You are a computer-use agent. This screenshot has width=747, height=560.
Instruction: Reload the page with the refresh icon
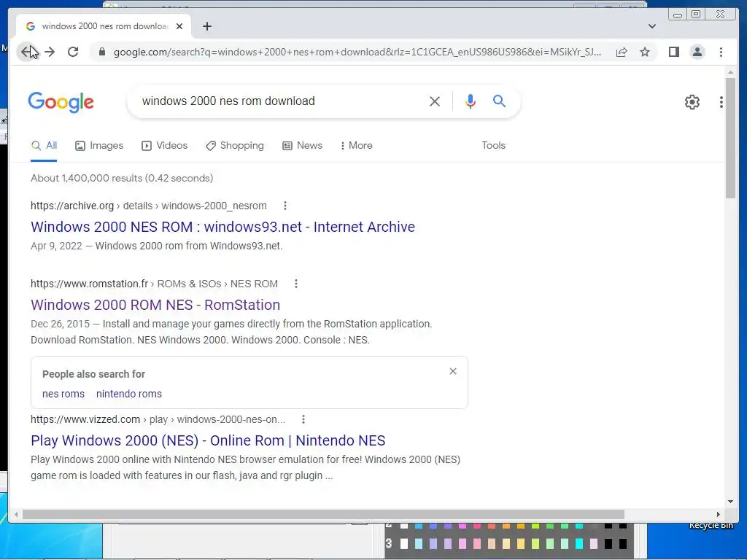point(73,52)
